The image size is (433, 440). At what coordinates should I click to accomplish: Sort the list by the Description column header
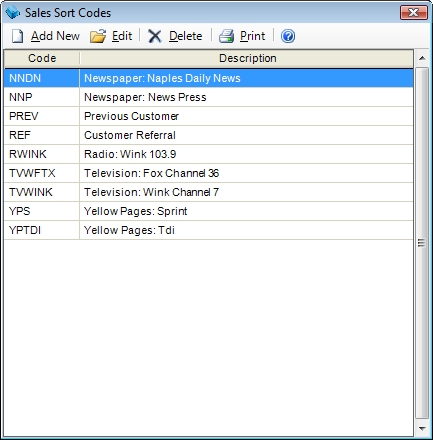(x=247, y=58)
